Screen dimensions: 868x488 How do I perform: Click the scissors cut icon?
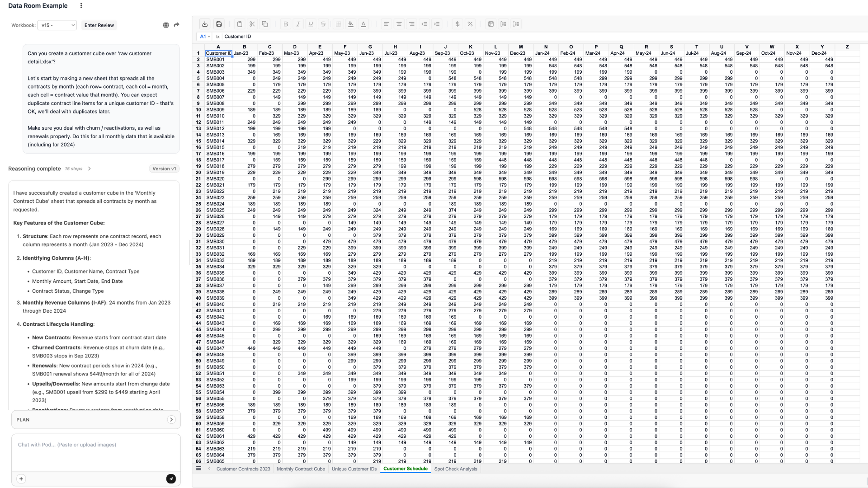tap(252, 24)
